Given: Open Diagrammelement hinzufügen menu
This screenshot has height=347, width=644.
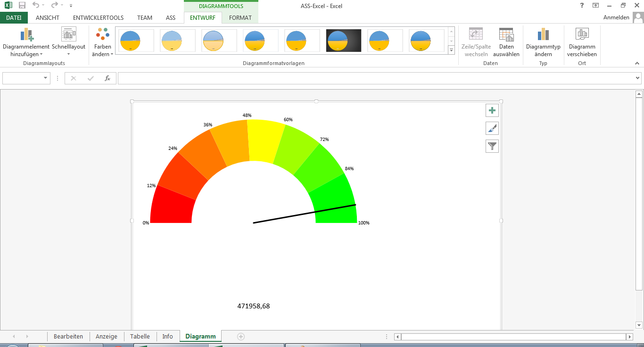Looking at the screenshot, I should (26, 42).
